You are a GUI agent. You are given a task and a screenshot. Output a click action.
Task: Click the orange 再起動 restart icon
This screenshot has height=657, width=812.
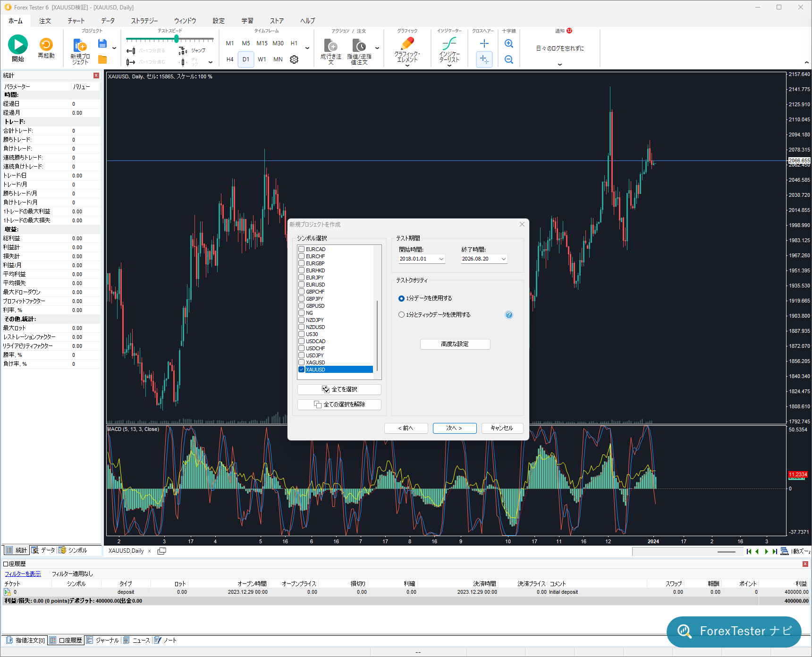pyautogui.click(x=46, y=44)
